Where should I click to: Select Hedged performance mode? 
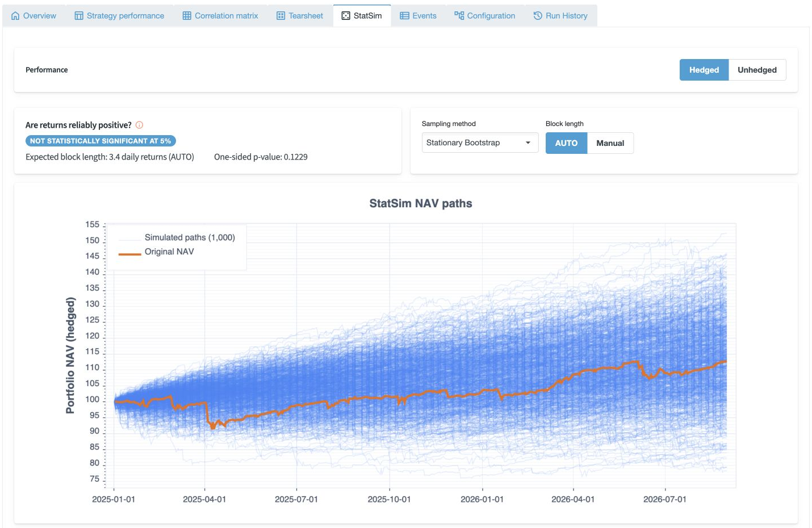[x=704, y=70]
